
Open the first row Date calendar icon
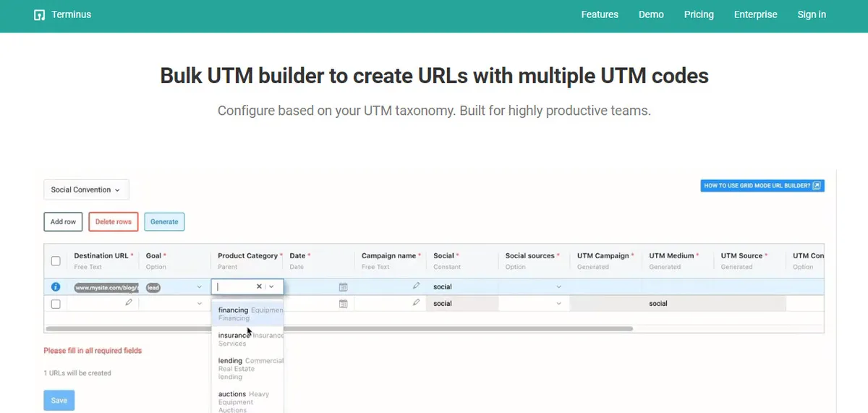[x=344, y=287]
